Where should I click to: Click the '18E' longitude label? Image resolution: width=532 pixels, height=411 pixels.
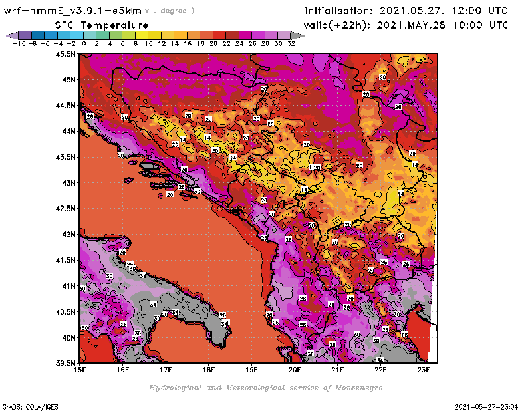(x=209, y=370)
